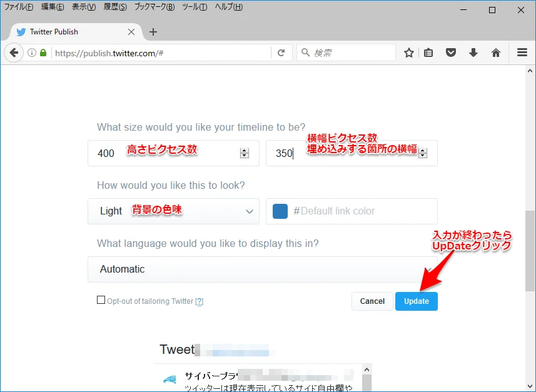Open the site information icon
The image size is (536, 392).
[x=32, y=53]
